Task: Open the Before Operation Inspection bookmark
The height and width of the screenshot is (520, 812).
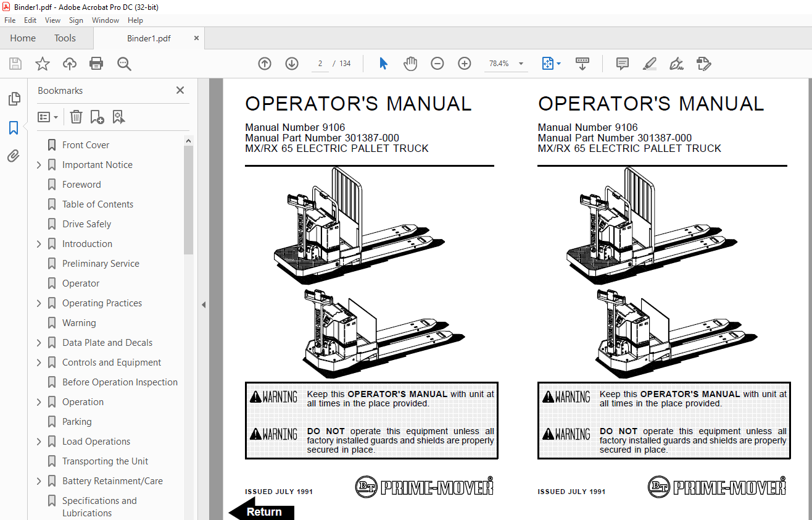Action: click(120, 382)
